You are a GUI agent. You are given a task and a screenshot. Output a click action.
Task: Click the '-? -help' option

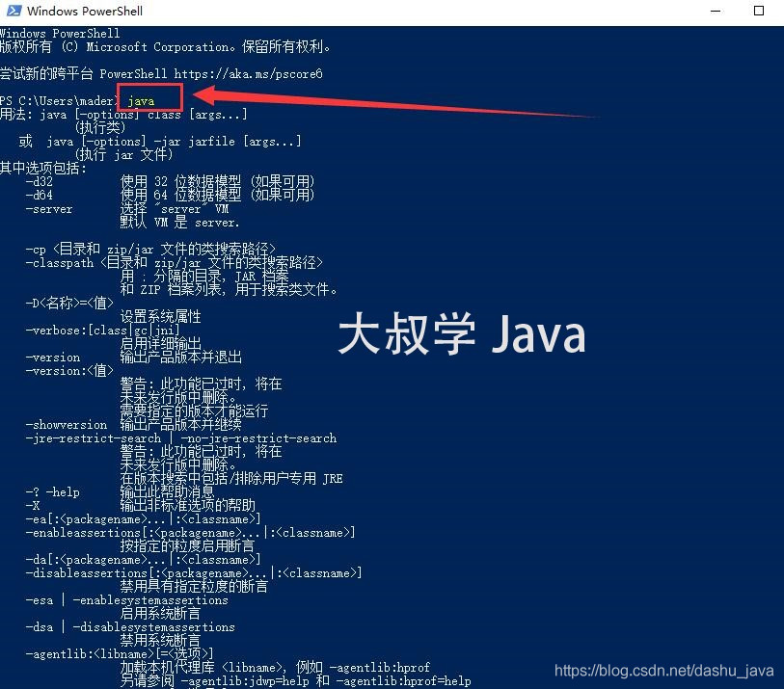[52, 492]
